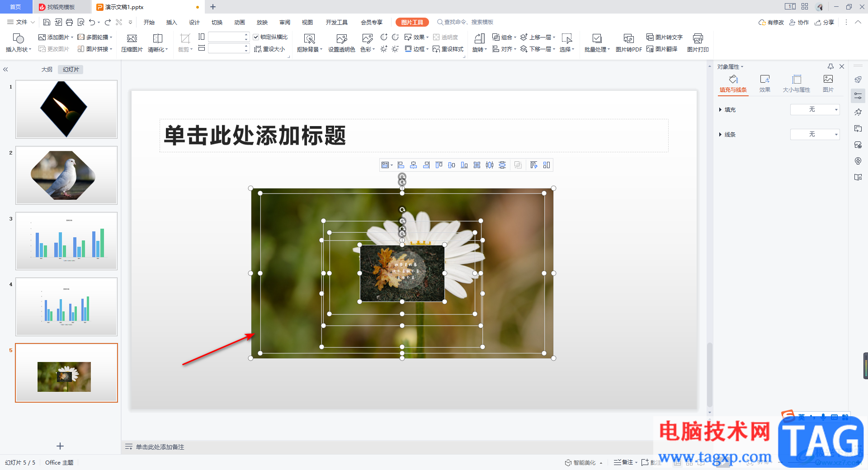This screenshot has height=470, width=868.
Task: Open the 插入 Insert ribbon tab
Action: click(172, 22)
